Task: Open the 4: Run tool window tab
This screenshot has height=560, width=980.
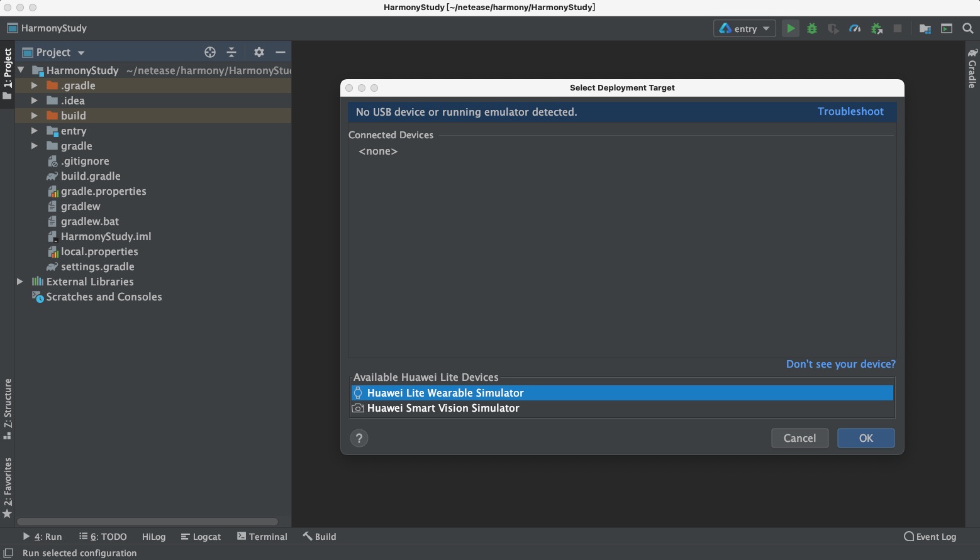Action: [x=42, y=537]
